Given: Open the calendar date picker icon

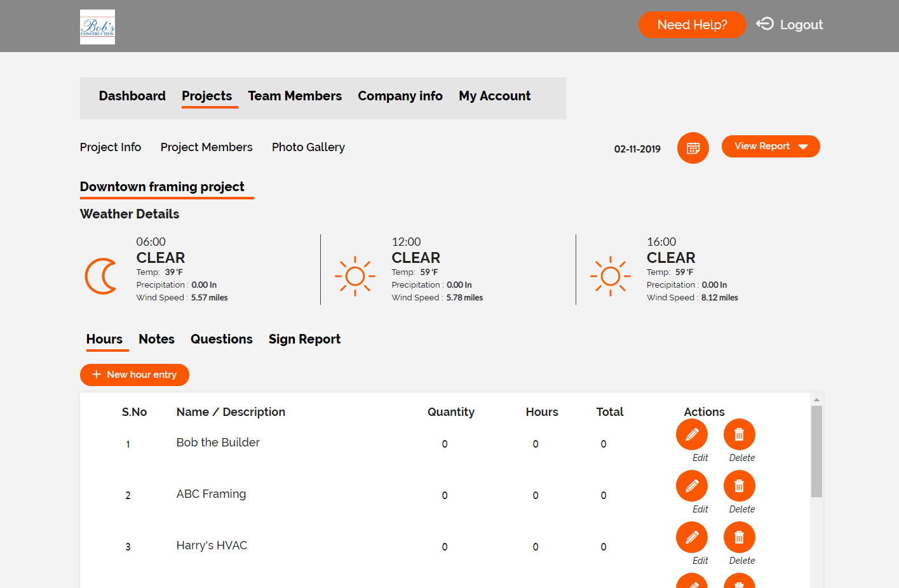Looking at the screenshot, I should pyautogui.click(x=693, y=148).
